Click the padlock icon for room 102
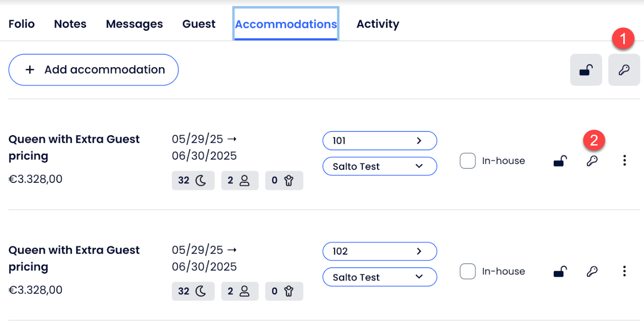The height and width of the screenshot is (323, 644). (x=560, y=272)
